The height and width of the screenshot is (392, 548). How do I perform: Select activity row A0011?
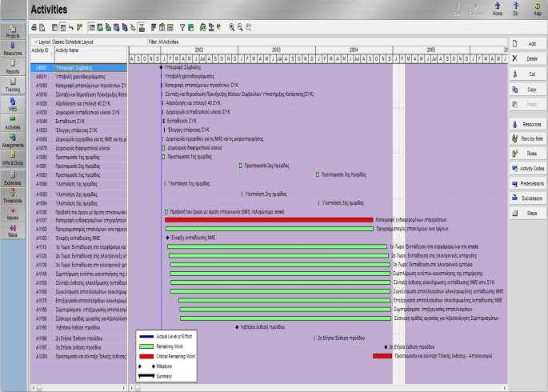pos(79,77)
